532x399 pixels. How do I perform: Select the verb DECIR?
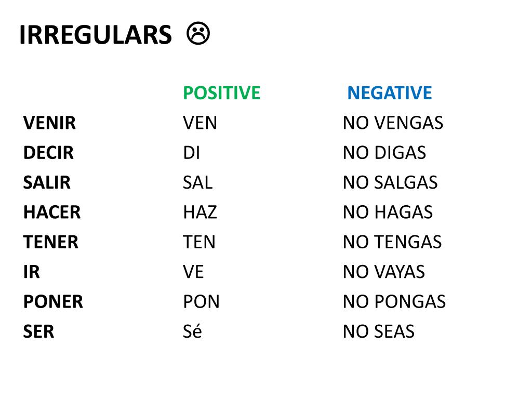[x=48, y=153]
